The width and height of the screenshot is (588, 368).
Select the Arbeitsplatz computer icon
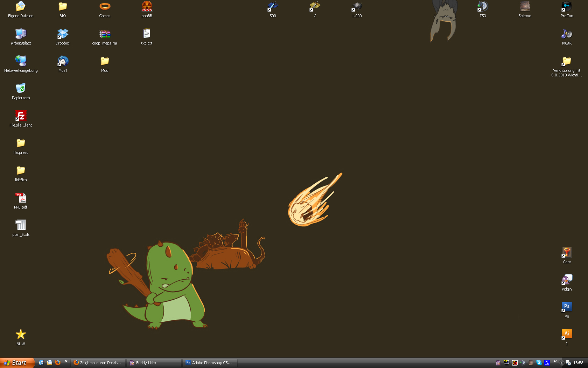pyautogui.click(x=21, y=34)
